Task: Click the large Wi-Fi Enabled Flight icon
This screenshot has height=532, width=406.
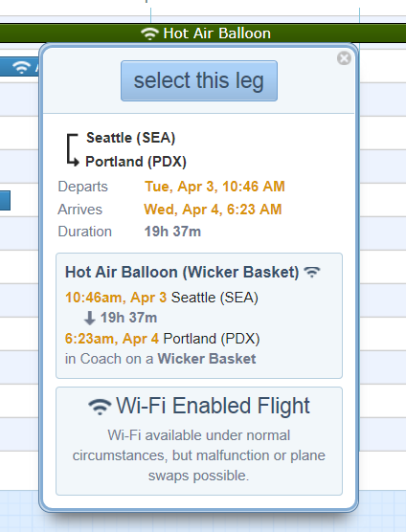Action: pyautogui.click(x=100, y=407)
